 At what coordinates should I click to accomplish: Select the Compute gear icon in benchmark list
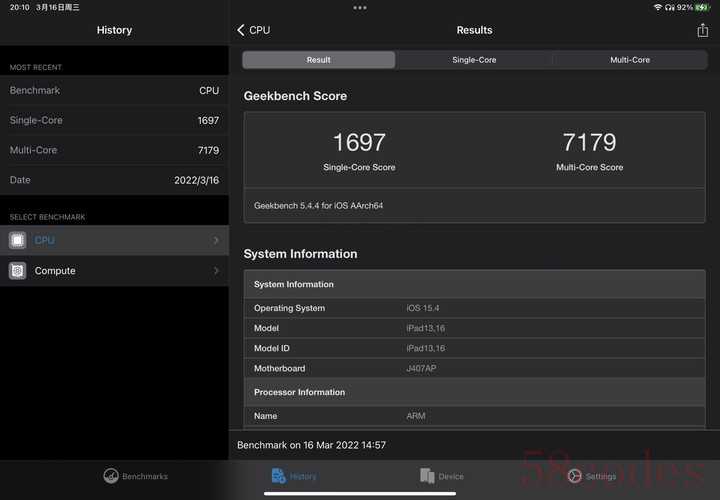pyautogui.click(x=18, y=271)
